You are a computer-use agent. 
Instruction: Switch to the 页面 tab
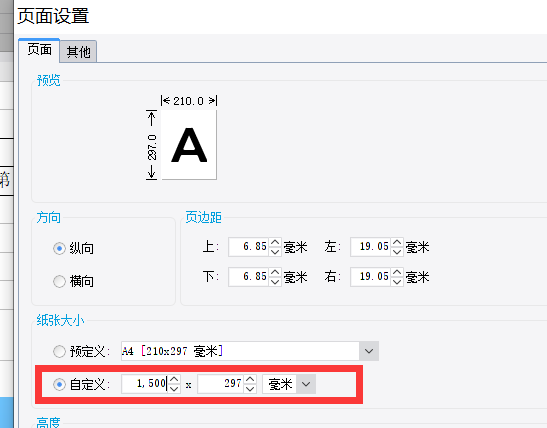tap(39, 50)
